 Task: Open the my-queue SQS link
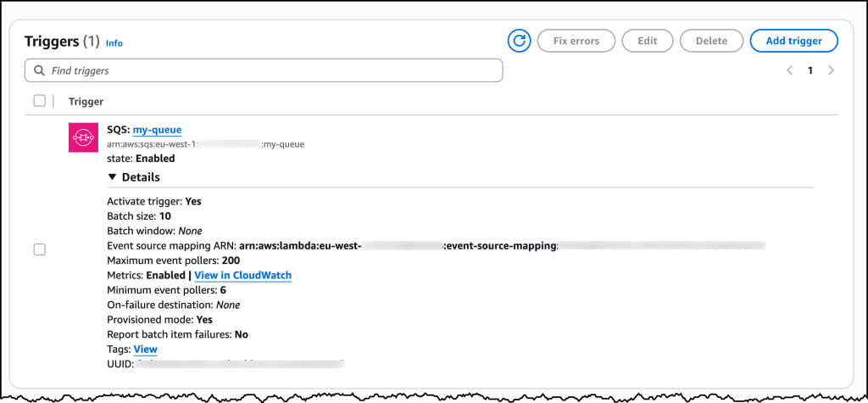coord(157,130)
